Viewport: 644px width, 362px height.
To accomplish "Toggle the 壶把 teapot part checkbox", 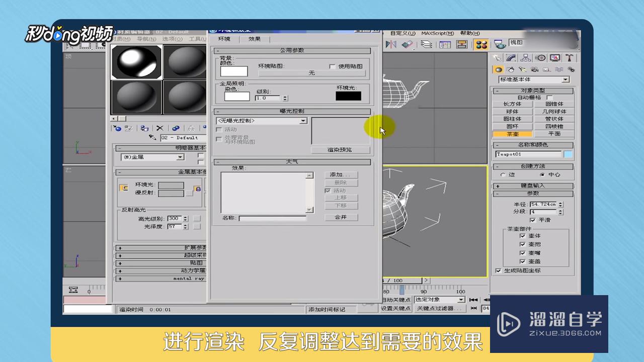I will [x=522, y=244].
